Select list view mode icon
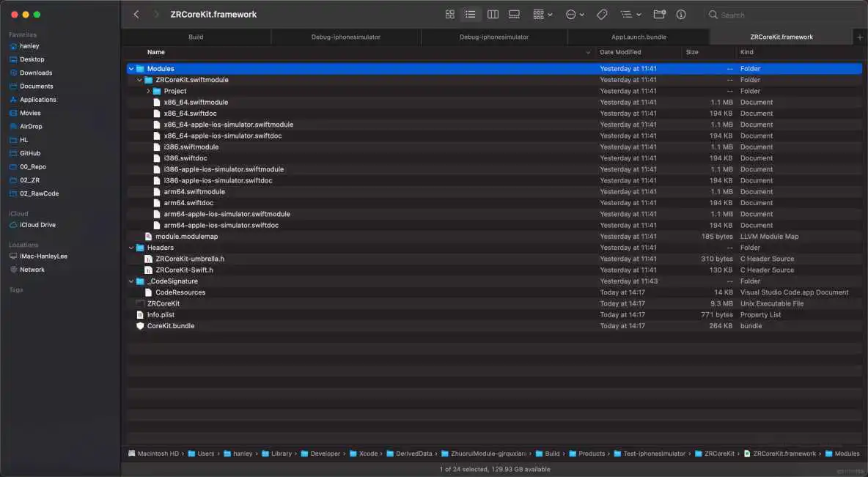Viewport: 868px width, 477px height. coord(470,15)
